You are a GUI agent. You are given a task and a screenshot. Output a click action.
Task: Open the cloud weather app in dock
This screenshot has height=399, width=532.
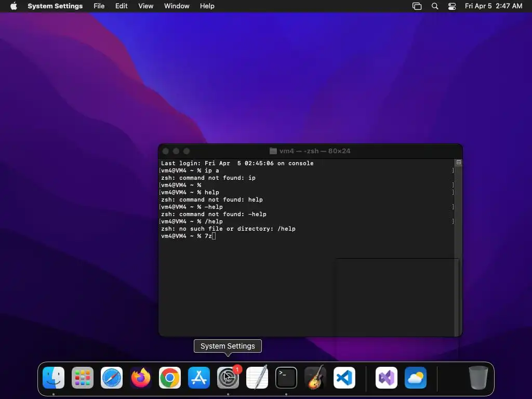pyautogui.click(x=416, y=378)
